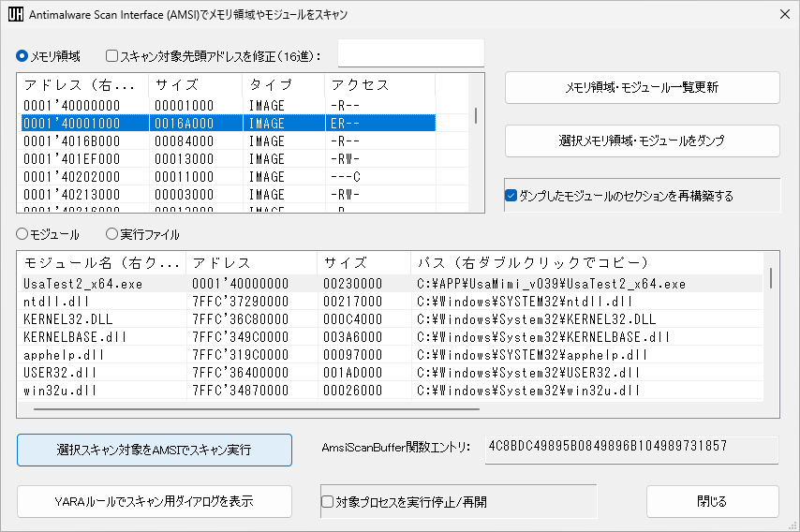Click module address 7FFC'37290000

click(x=241, y=302)
